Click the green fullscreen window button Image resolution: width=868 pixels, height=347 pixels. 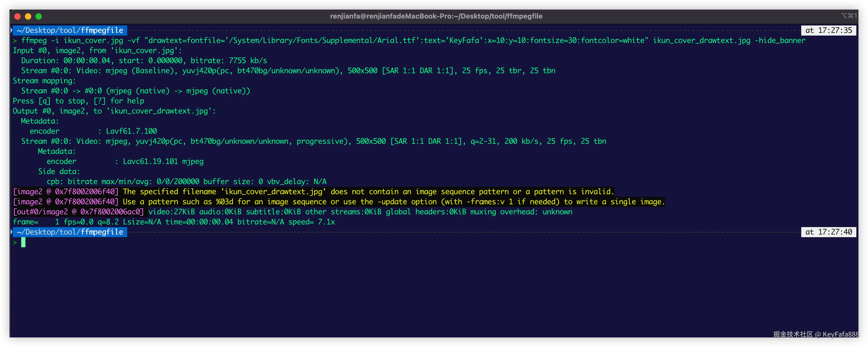(39, 16)
